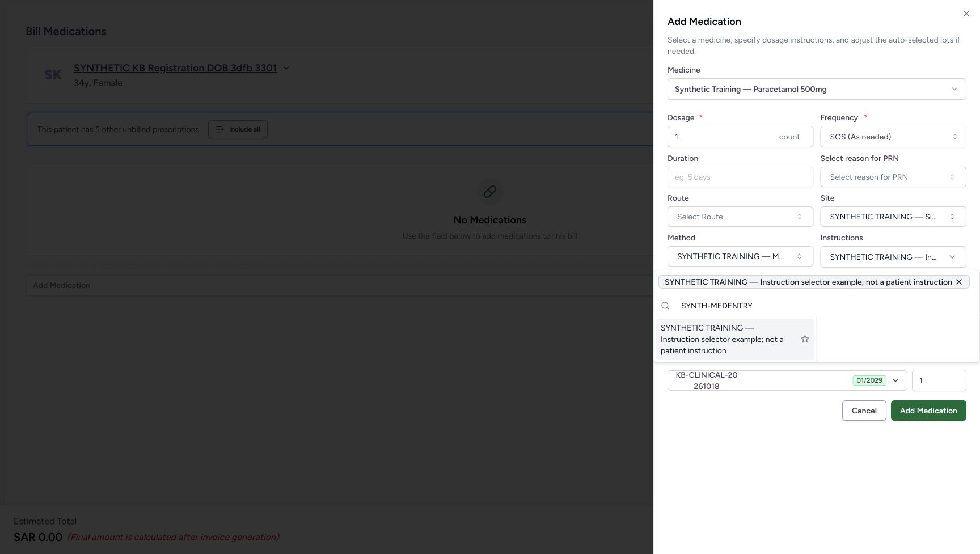The height and width of the screenshot is (554, 980).
Task: Click the 34y, Female patient details
Action: 98,83
